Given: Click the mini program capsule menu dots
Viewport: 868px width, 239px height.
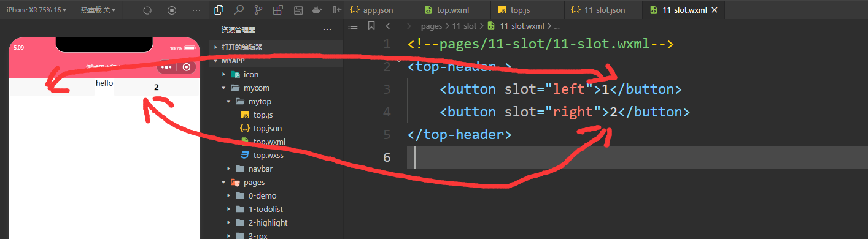Looking at the screenshot, I should click(167, 67).
